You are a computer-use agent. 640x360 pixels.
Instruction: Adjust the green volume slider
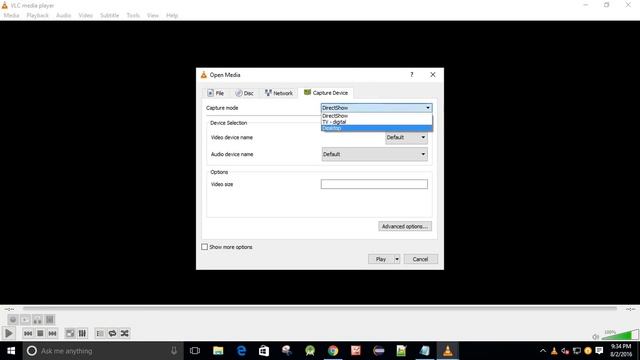(x=620, y=335)
